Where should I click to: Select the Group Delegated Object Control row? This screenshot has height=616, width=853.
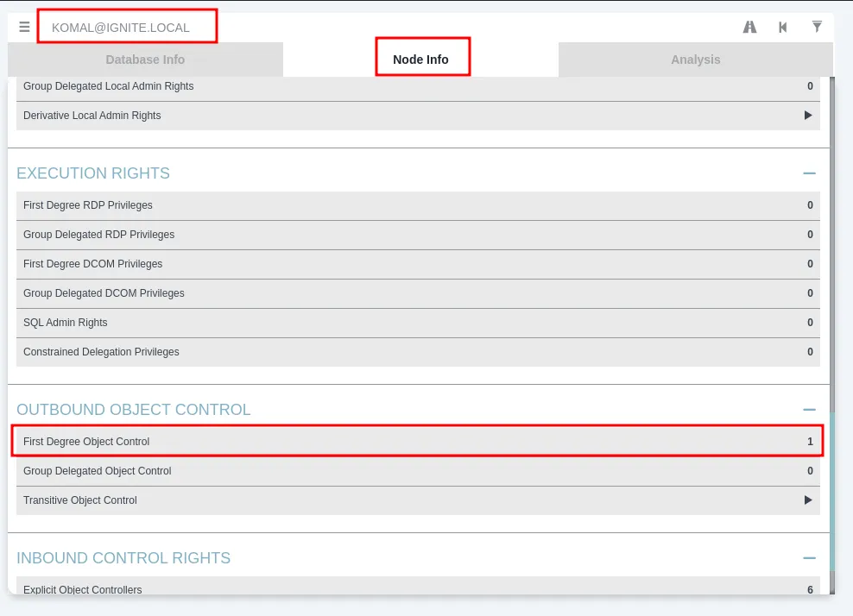tap(418, 470)
